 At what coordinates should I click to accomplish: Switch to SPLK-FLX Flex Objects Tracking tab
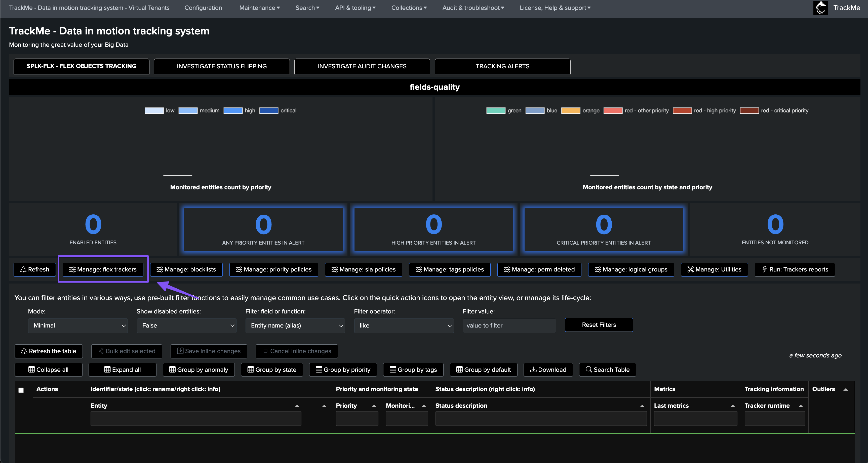82,66
